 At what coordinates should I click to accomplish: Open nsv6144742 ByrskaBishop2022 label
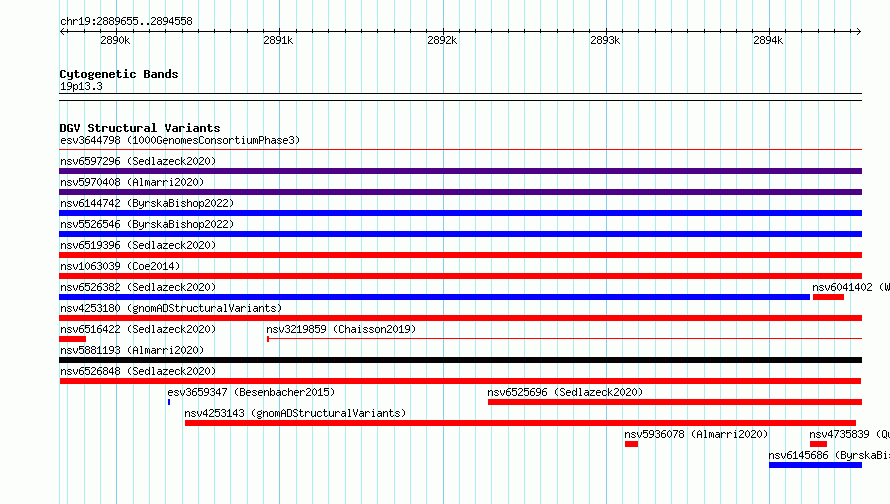(x=147, y=203)
